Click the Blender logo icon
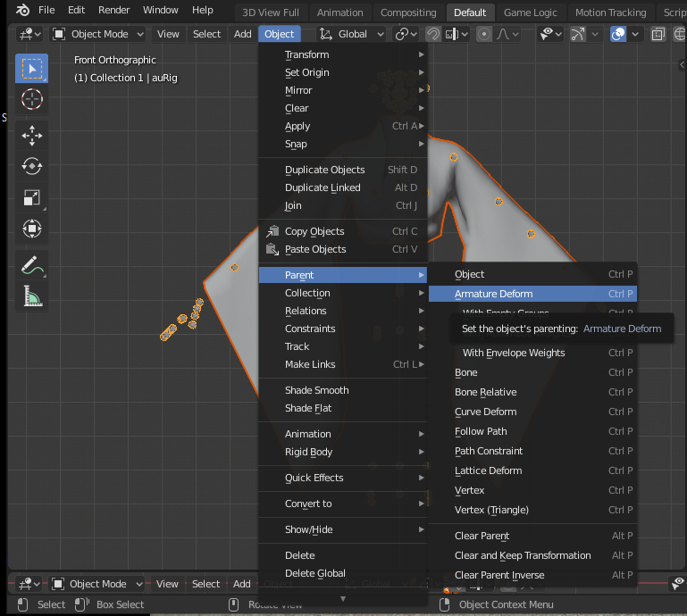 click(x=22, y=10)
